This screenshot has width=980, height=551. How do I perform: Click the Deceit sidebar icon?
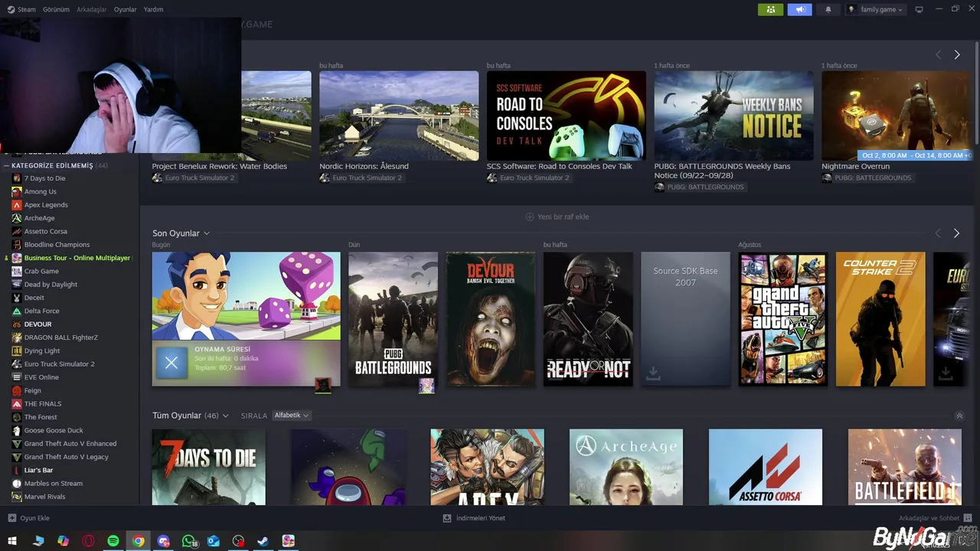16,298
